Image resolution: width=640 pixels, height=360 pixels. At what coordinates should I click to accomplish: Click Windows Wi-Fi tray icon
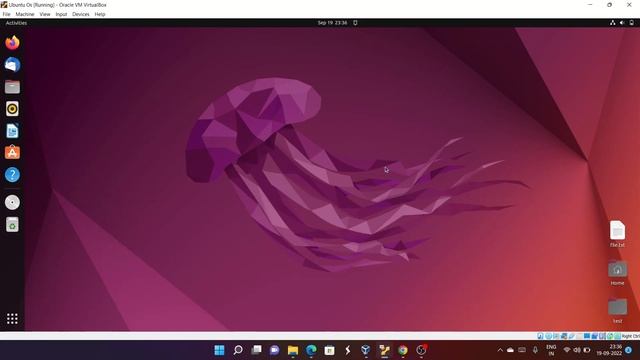pos(567,350)
